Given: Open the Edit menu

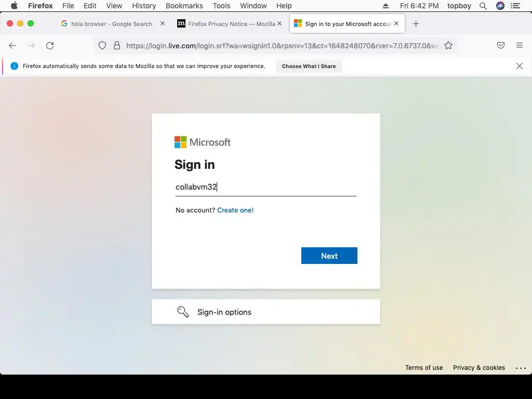Looking at the screenshot, I should click(x=90, y=6).
